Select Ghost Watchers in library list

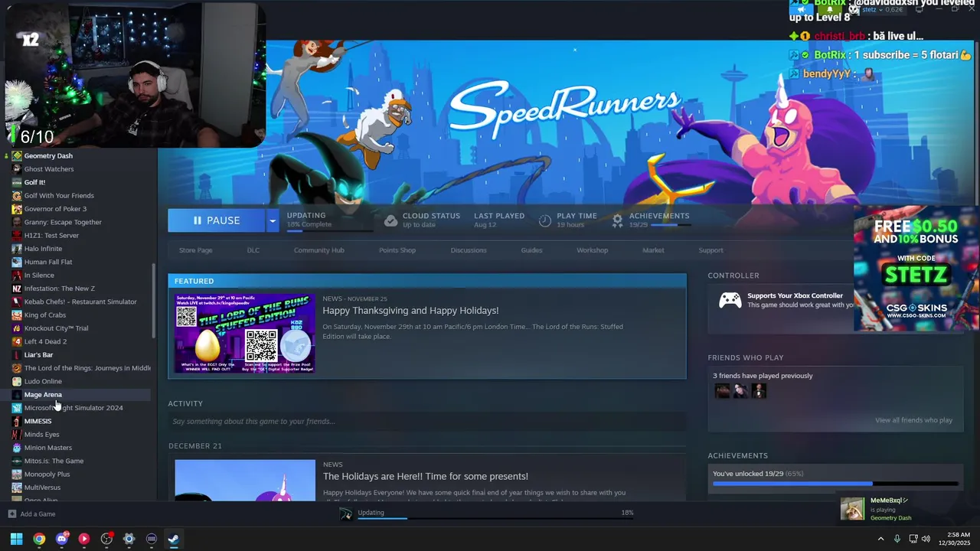49,169
